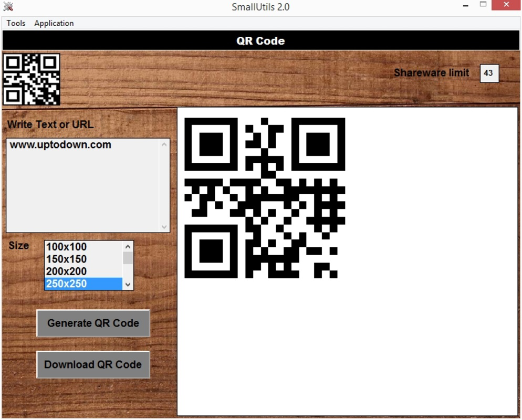Click the QR Code header banner
522x420 pixels.
coord(260,40)
